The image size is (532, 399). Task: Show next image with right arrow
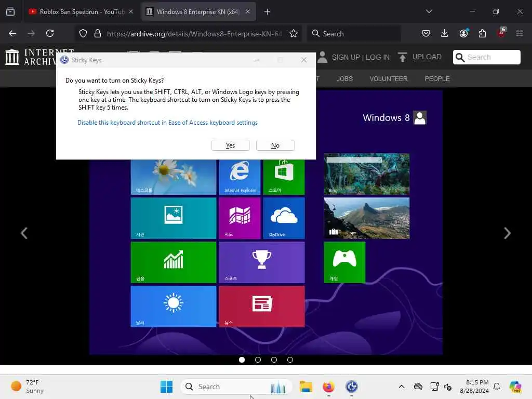point(507,233)
